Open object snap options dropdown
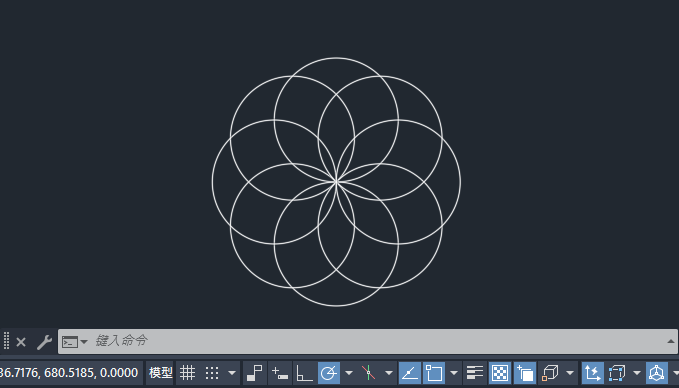 pyautogui.click(x=454, y=373)
